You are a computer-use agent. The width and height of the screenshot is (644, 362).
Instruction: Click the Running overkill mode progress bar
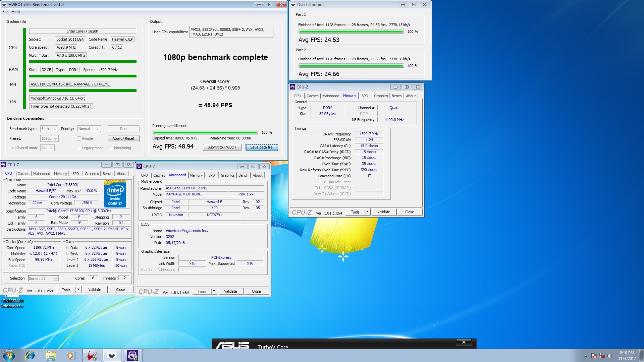point(205,132)
